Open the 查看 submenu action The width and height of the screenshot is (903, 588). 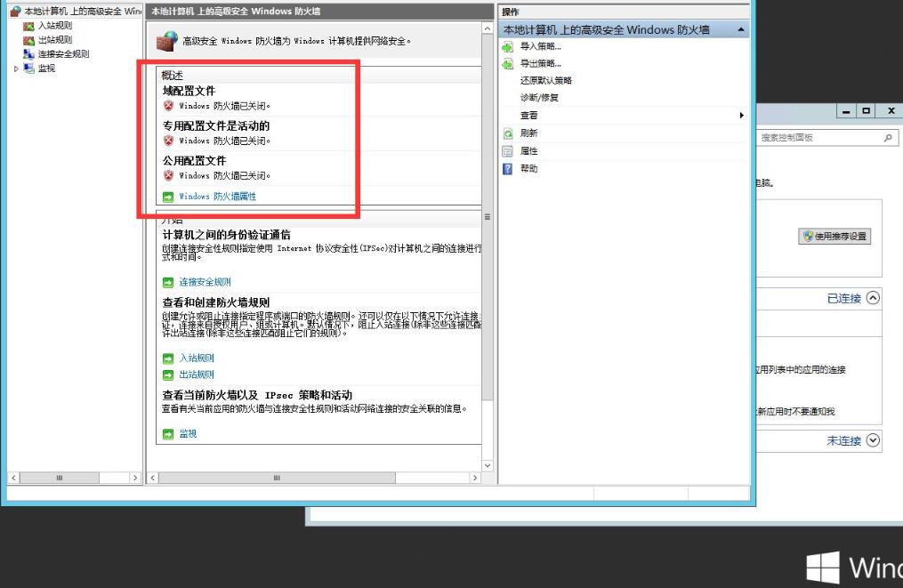528,116
